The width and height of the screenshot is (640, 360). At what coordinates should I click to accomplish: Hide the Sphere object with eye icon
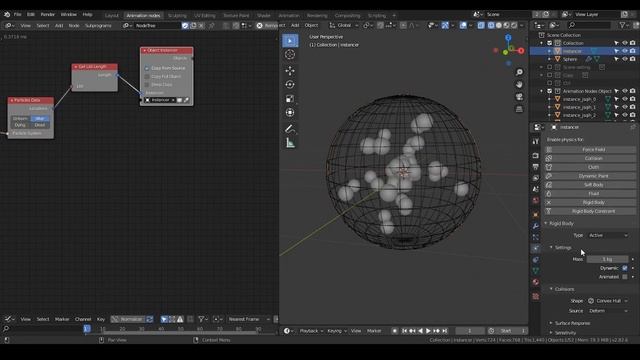(x=624, y=59)
